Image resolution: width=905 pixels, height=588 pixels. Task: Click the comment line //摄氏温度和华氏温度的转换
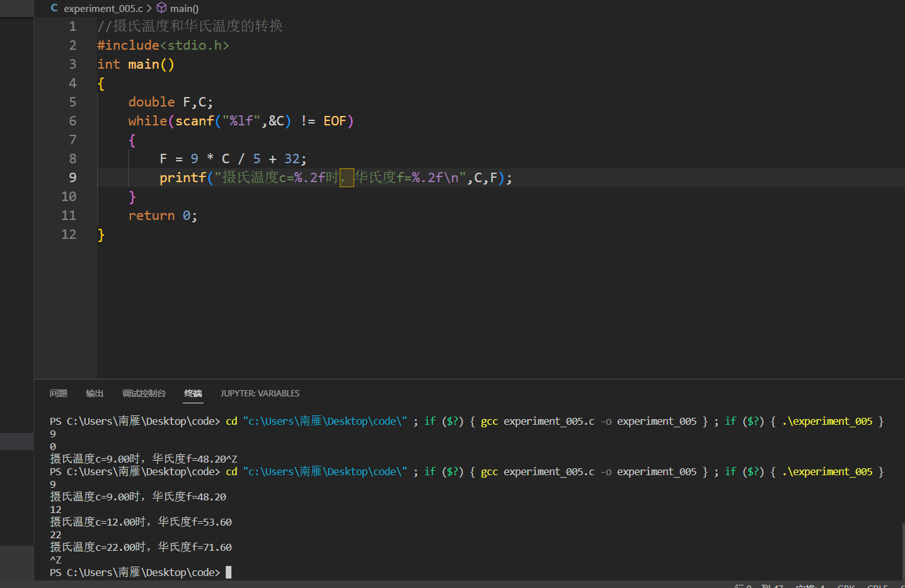[190, 26]
